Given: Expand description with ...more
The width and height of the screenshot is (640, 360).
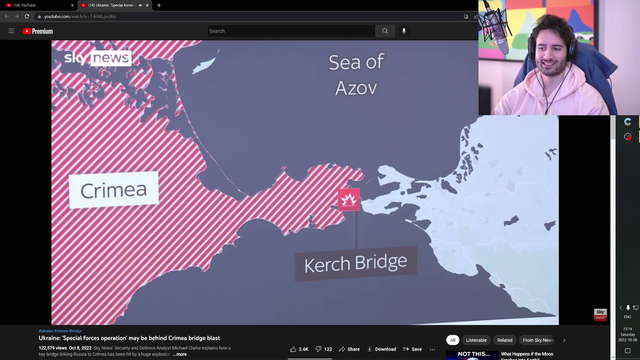Looking at the screenshot, I should pos(180,354).
